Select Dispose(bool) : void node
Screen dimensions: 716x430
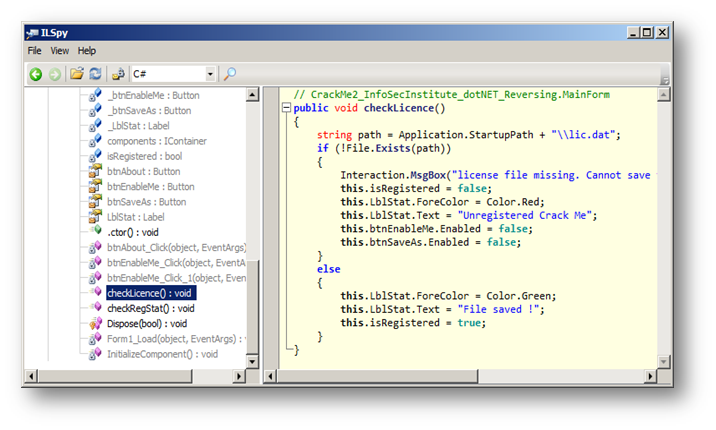[147, 324]
